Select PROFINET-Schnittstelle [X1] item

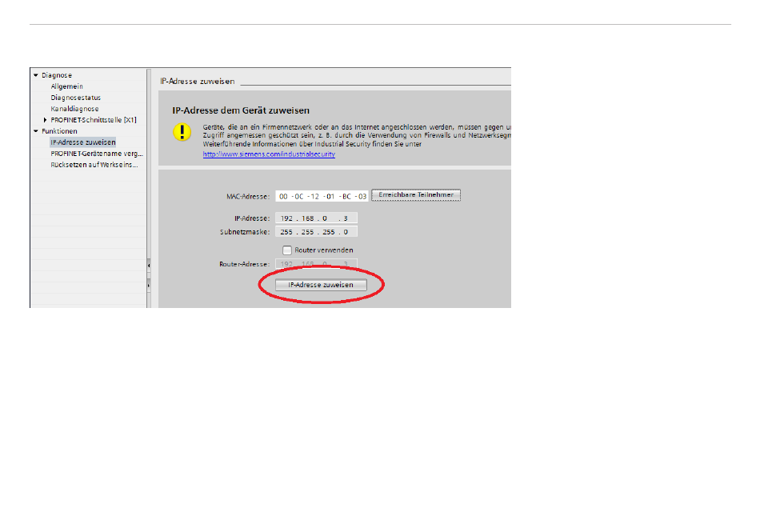click(x=94, y=120)
